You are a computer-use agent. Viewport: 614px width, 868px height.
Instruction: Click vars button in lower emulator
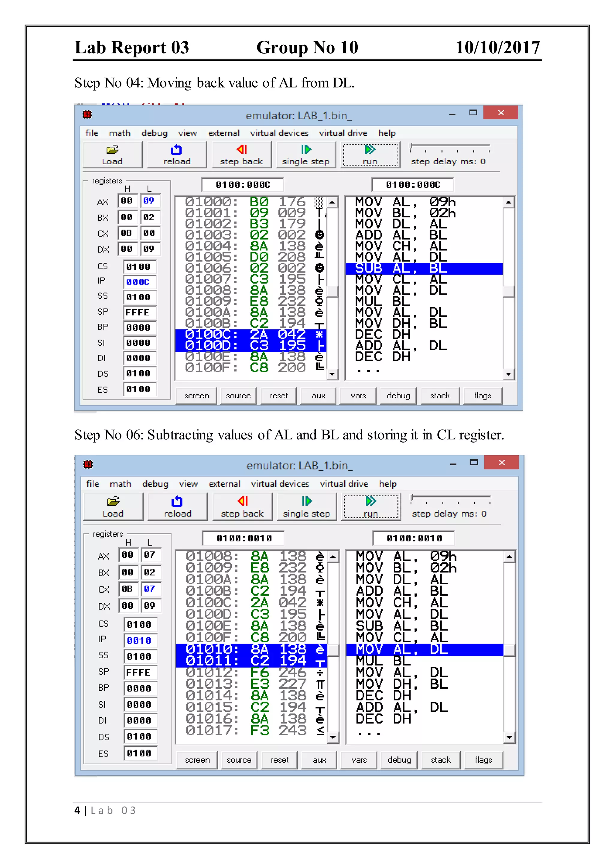point(359,760)
